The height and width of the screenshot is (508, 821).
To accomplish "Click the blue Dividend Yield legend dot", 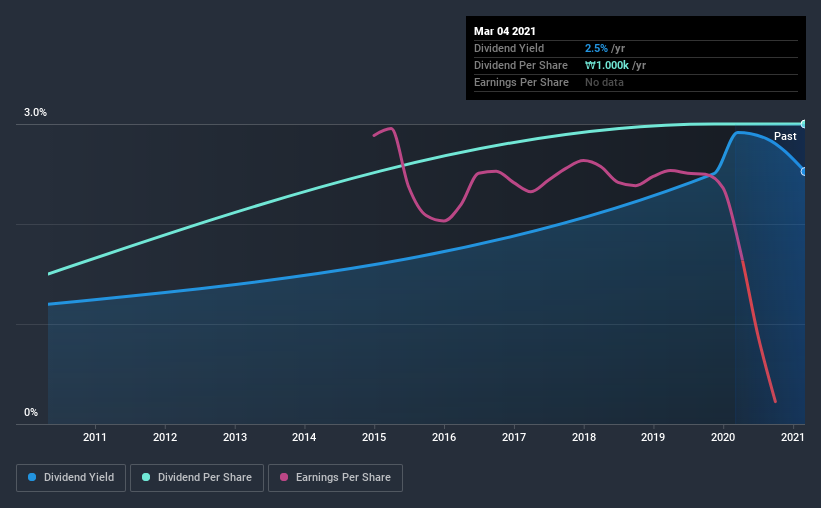I will click(32, 477).
